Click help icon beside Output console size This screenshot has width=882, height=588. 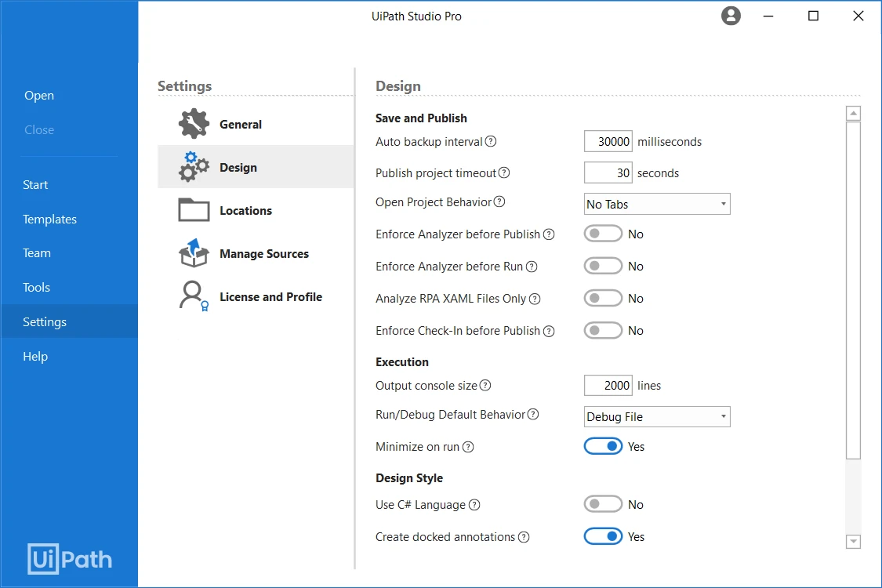[485, 386]
